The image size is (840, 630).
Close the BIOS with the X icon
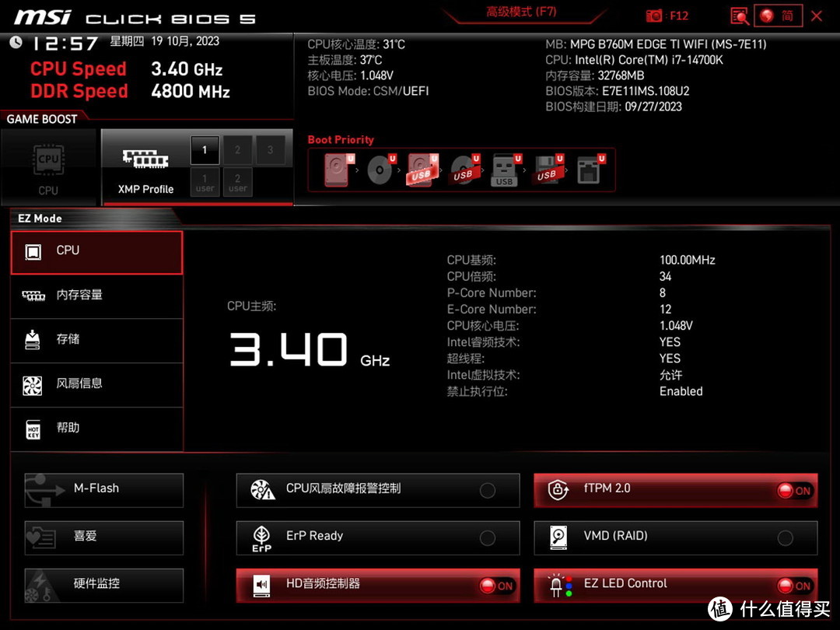tap(817, 16)
